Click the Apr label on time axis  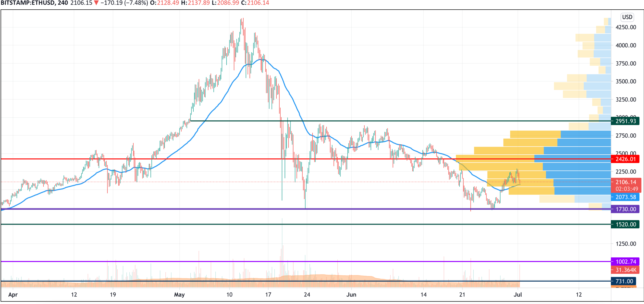click(x=13, y=295)
